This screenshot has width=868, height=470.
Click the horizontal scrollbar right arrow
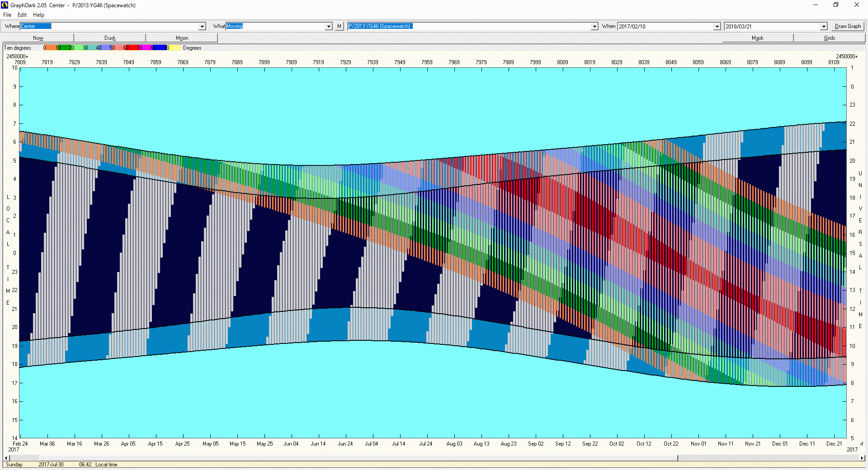[x=862, y=458]
